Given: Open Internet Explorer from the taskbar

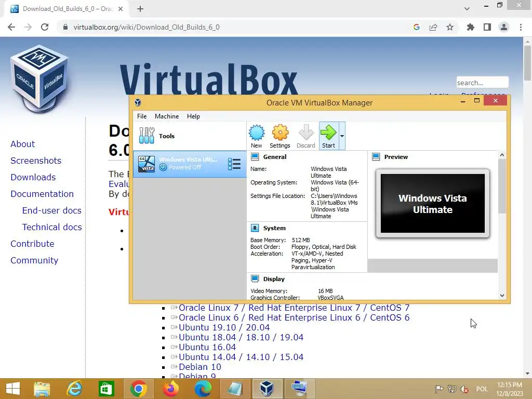Looking at the screenshot, I should coord(75,389).
